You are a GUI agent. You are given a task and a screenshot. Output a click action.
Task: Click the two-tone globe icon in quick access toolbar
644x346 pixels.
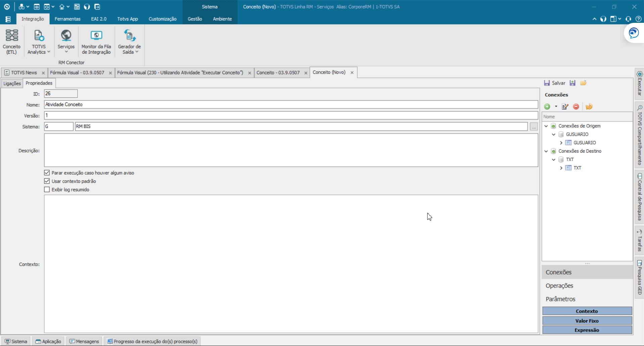click(87, 7)
